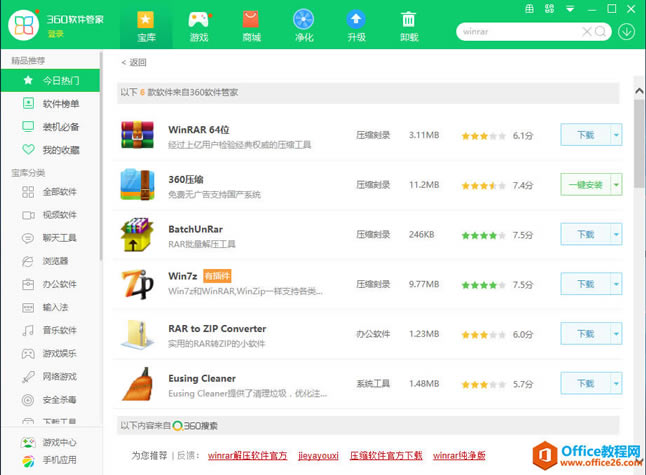Select the 游戏娱乐 category
Viewport: 646px width, 475px height.
point(50,353)
